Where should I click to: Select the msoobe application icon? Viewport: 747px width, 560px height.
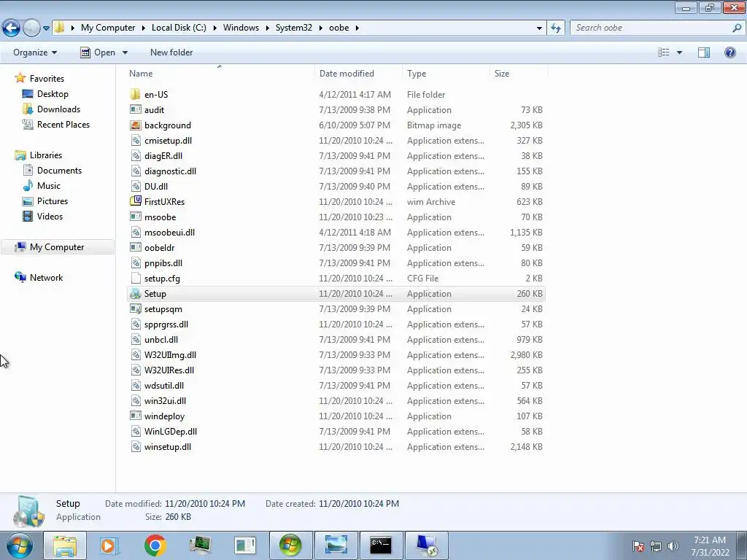pyautogui.click(x=136, y=217)
